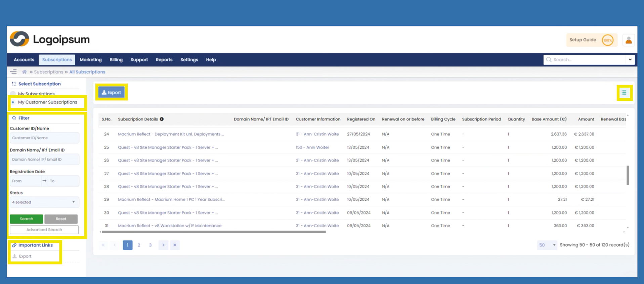Click the home icon in breadcrumb
Screen dimensions: 644x284
coord(24,72)
